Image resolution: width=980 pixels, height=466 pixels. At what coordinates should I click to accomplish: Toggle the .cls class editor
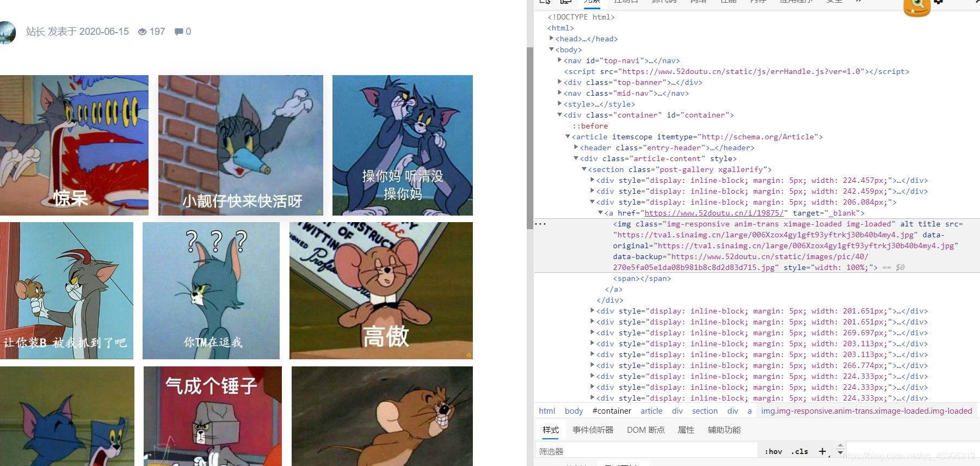[x=799, y=451]
